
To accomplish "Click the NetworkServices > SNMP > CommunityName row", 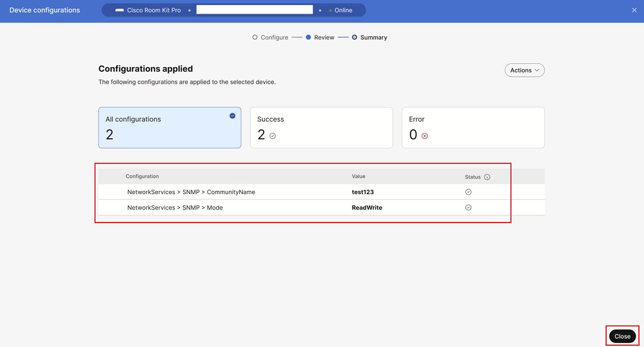I will [x=322, y=192].
